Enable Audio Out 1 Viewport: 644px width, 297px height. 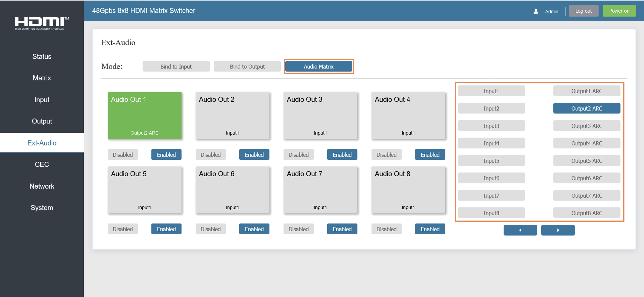tap(166, 155)
